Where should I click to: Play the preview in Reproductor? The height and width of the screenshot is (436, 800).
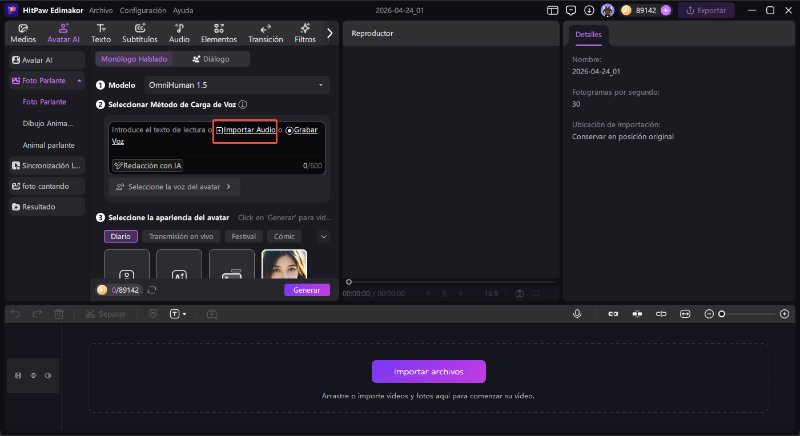pyautogui.click(x=444, y=293)
